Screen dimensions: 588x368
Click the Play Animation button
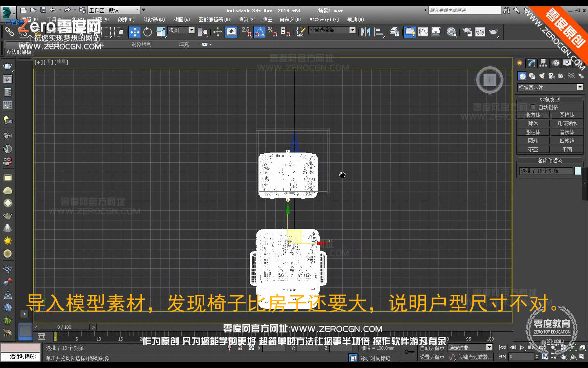point(522,348)
